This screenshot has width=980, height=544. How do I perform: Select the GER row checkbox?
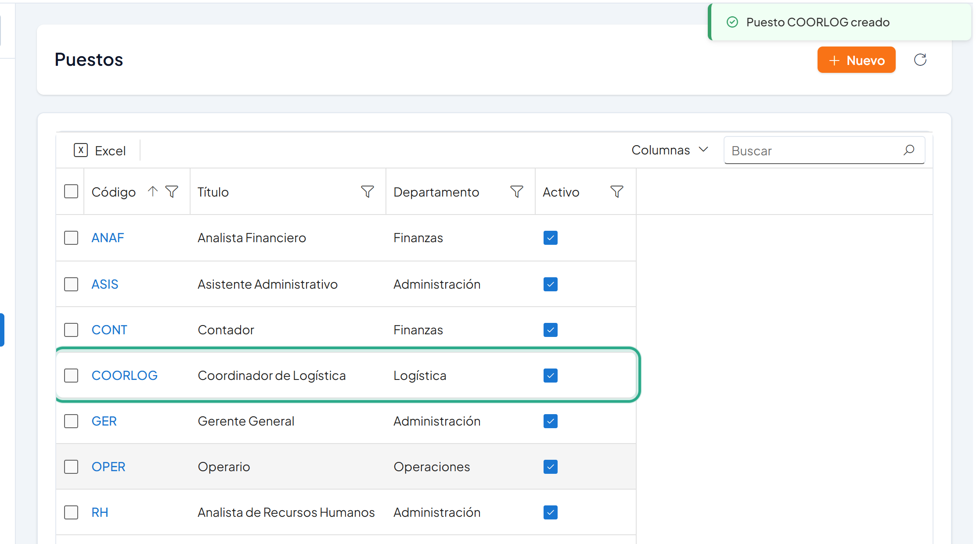(x=71, y=421)
